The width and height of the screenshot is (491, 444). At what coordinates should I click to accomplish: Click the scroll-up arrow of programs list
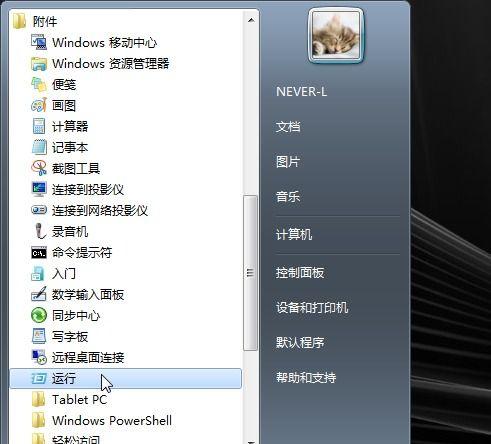pyautogui.click(x=251, y=20)
